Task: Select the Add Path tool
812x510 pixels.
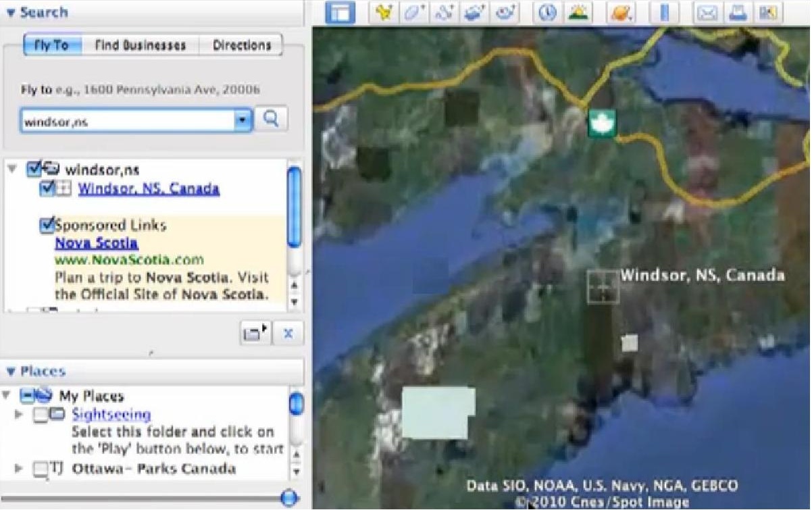Action: (445, 13)
